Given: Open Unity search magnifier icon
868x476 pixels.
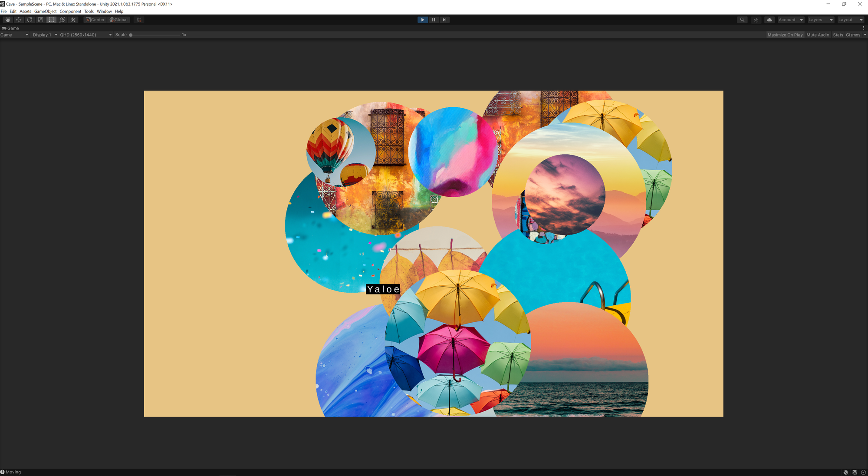Looking at the screenshot, I should click(742, 20).
